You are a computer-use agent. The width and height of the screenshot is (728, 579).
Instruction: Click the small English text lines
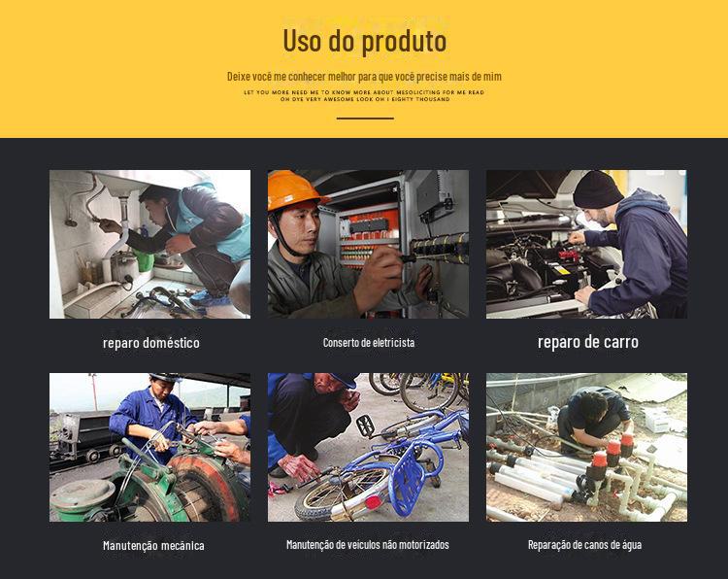point(364,96)
